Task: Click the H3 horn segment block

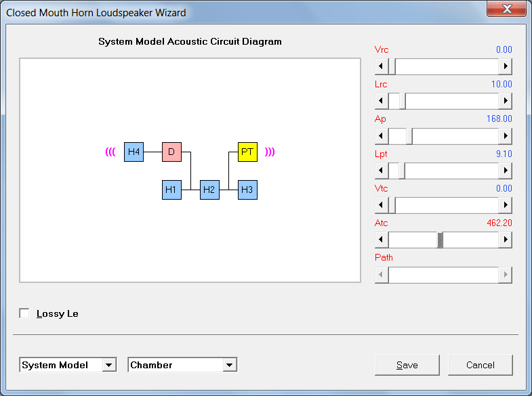Action: pos(247,190)
